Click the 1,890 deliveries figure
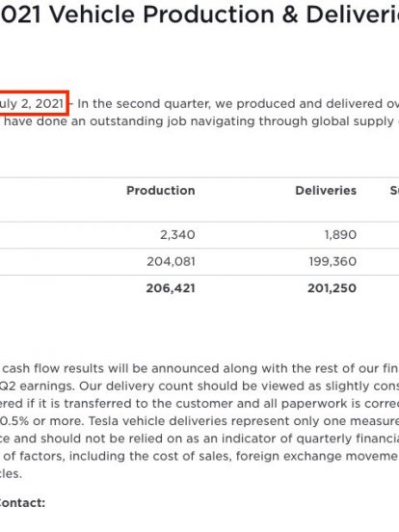The image size is (399, 532). [340, 235]
